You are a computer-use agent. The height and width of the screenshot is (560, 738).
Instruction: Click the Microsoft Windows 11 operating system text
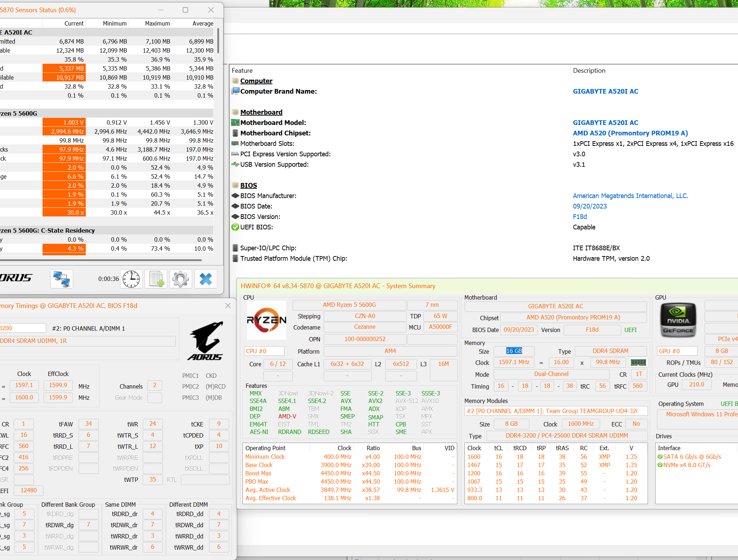coord(702,414)
